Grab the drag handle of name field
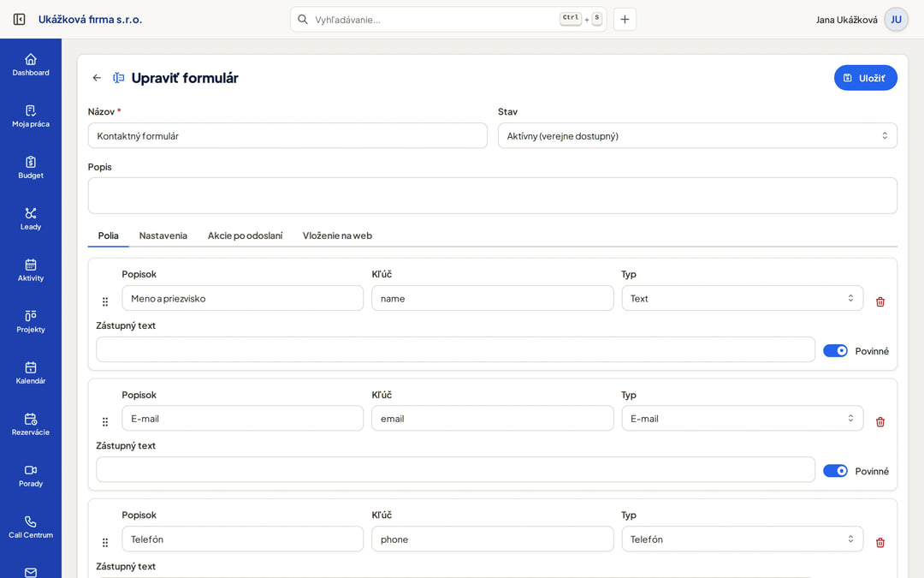The width and height of the screenshot is (924, 578). click(x=105, y=301)
